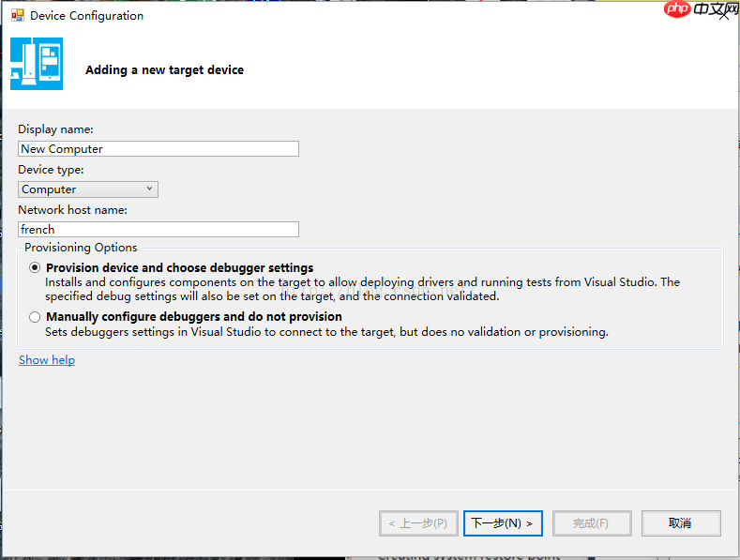Click the Device Configuration title text
The image size is (740, 560).
87,16
